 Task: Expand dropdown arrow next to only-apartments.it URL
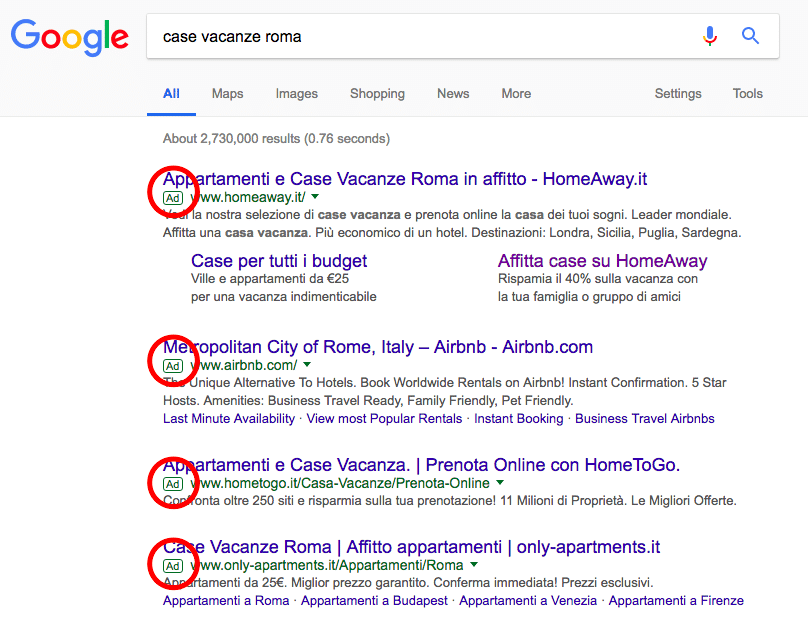coord(474,565)
